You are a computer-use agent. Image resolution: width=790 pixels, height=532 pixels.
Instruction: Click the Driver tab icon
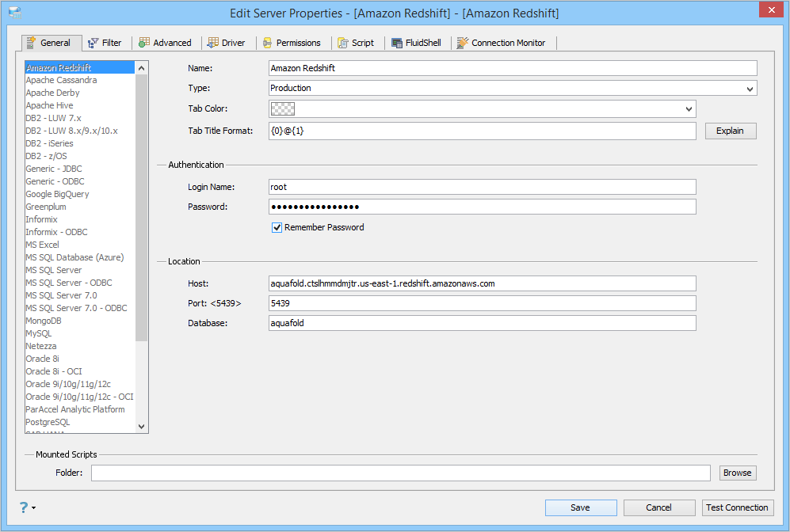tap(214, 43)
